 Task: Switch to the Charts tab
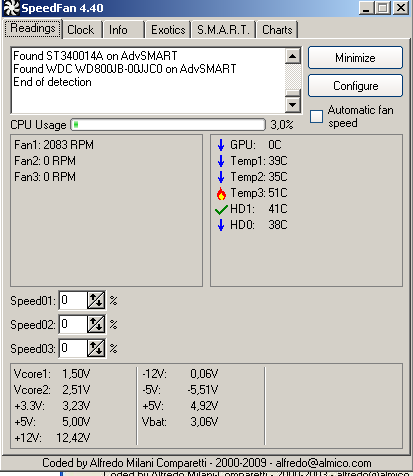tap(277, 30)
